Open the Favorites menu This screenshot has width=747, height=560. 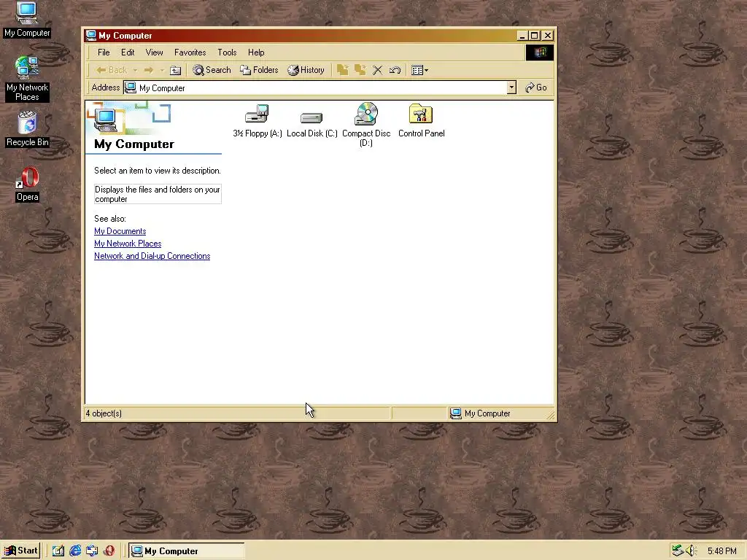point(190,52)
